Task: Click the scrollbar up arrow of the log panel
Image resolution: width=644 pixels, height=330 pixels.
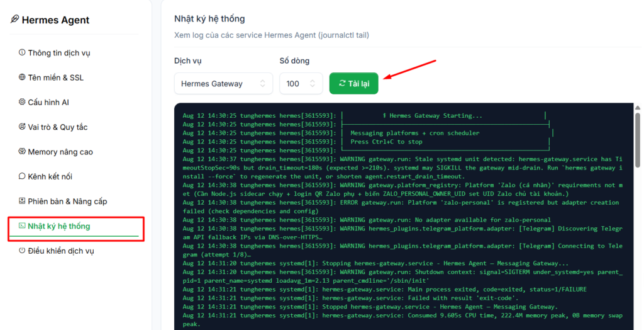Action: 638,108
